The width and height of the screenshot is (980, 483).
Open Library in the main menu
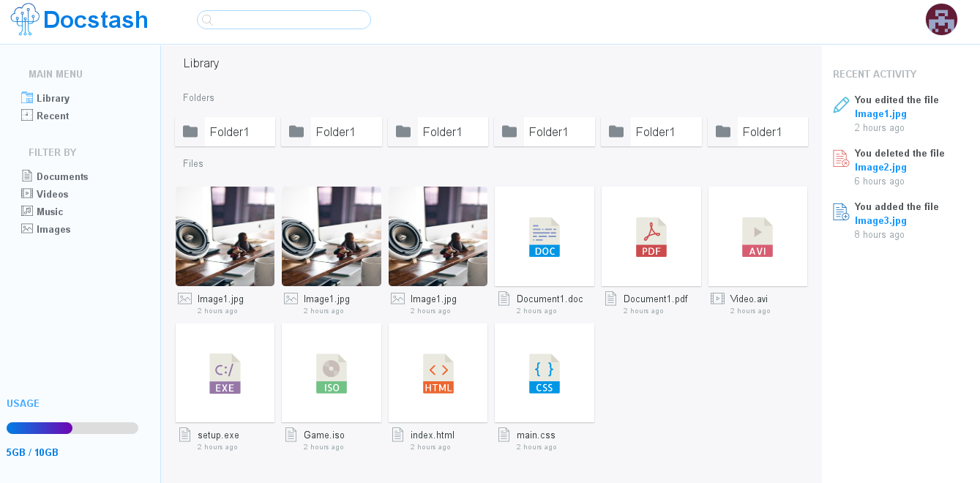(53, 98)
